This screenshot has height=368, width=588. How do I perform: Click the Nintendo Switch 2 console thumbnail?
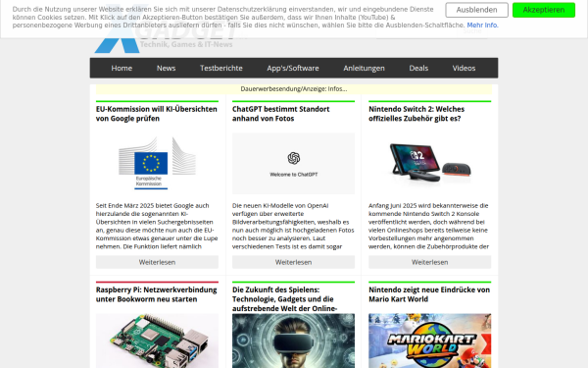click(430, 163)
